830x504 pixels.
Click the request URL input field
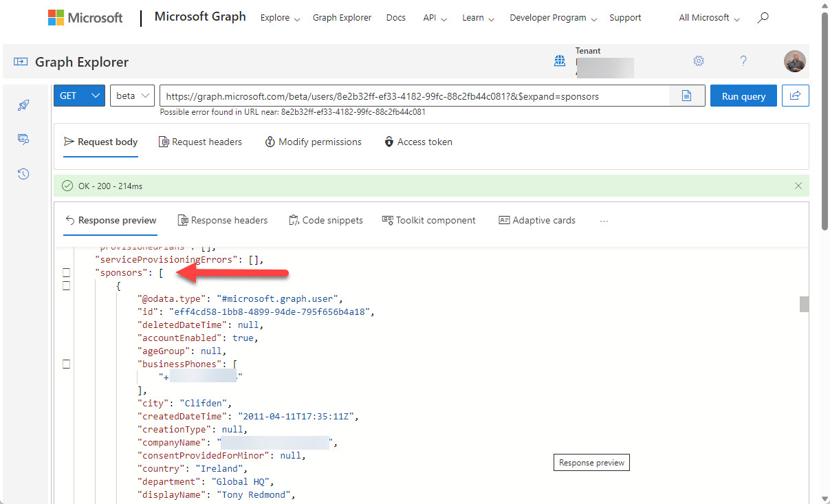(413, 96)
